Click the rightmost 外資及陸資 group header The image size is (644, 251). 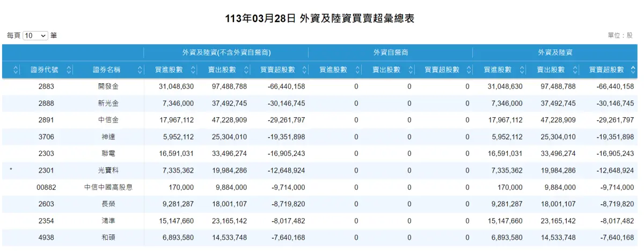[555, 53]
